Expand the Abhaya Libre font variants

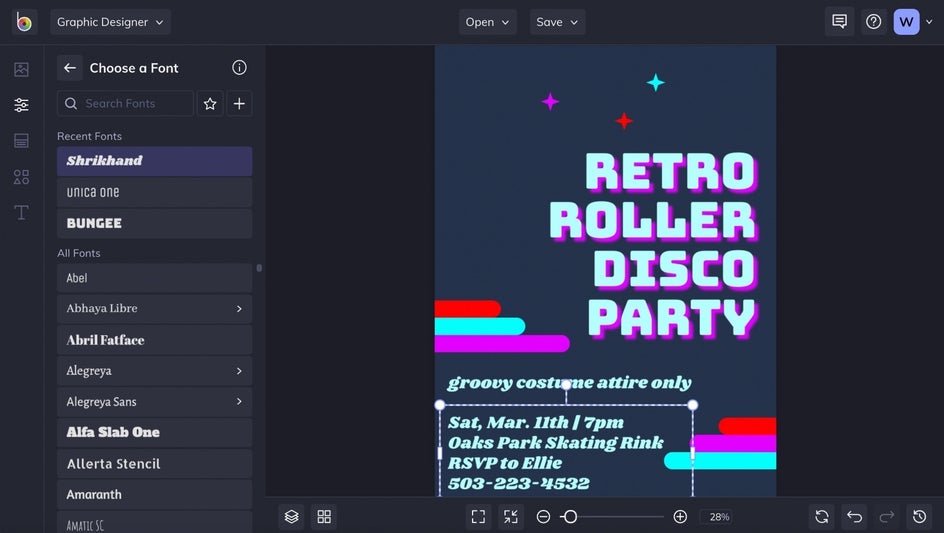coord(239,309)
